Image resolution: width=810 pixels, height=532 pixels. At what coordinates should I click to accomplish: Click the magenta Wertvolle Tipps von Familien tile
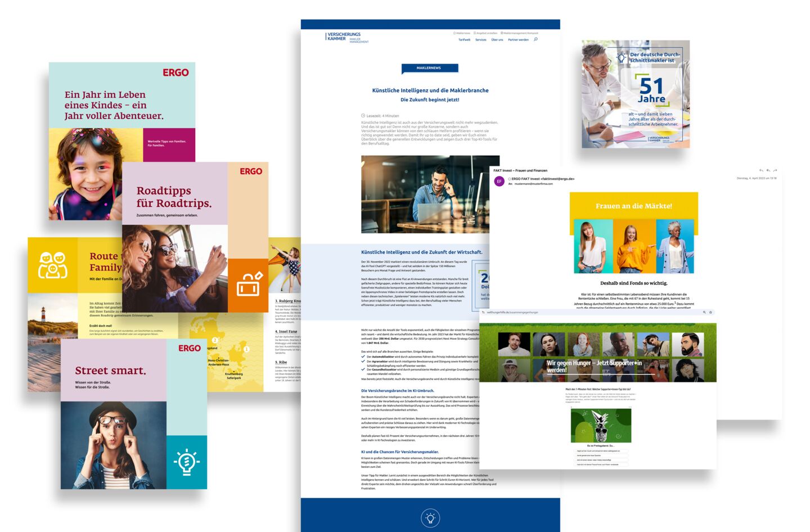point(169,145)
